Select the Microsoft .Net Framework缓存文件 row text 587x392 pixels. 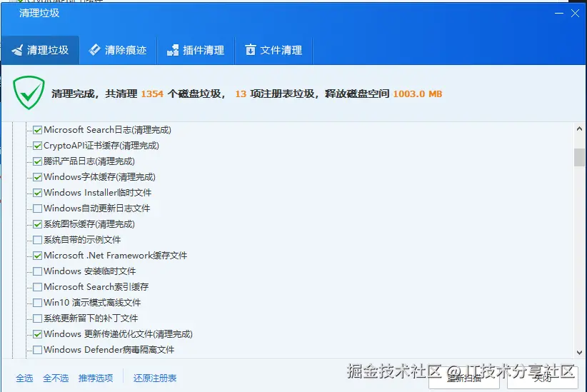click(115, 256)
